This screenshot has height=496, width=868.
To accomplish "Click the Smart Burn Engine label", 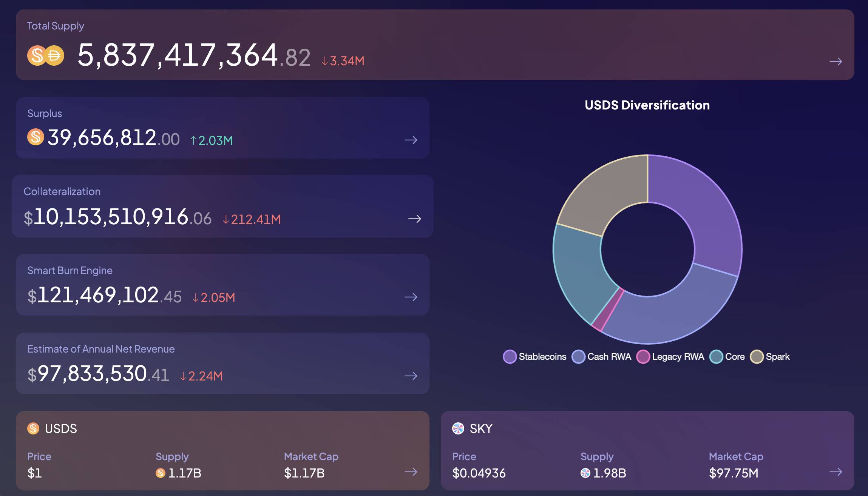I will click(x=70, y=271).
